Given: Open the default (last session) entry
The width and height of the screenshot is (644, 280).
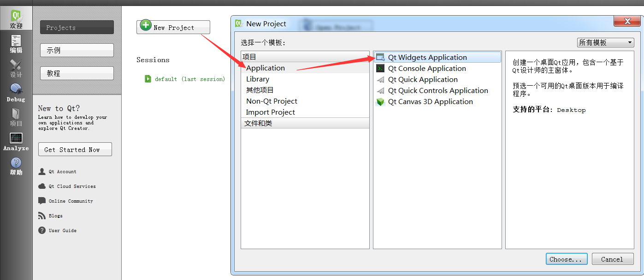Looking at the screenshot, I should click(x=190, y=79).
